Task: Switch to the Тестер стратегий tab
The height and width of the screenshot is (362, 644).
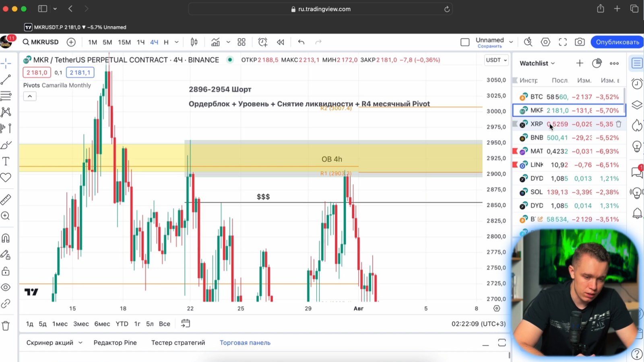Action: [x=178, y=343]
